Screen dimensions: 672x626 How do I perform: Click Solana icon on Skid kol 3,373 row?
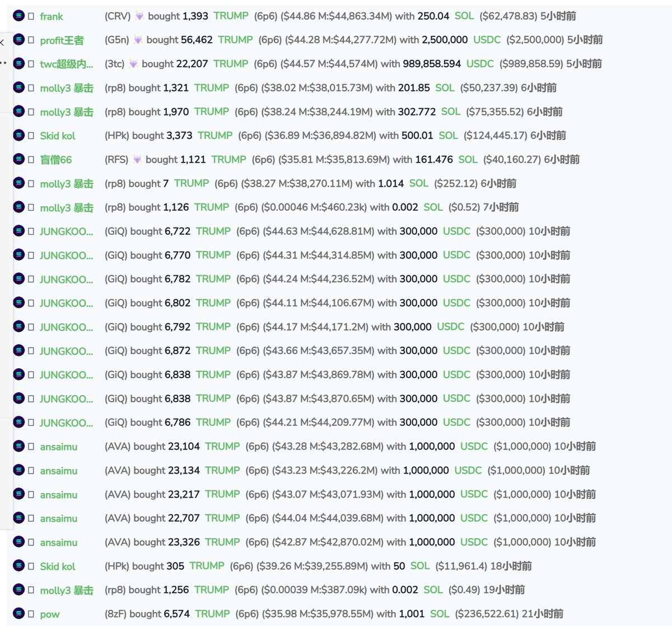click(18, 135)
